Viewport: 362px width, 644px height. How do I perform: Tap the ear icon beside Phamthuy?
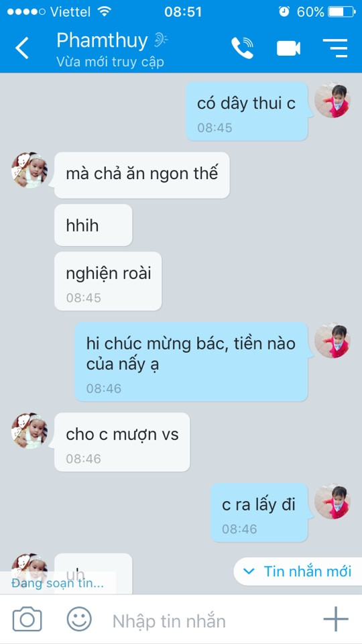(160, 40)
